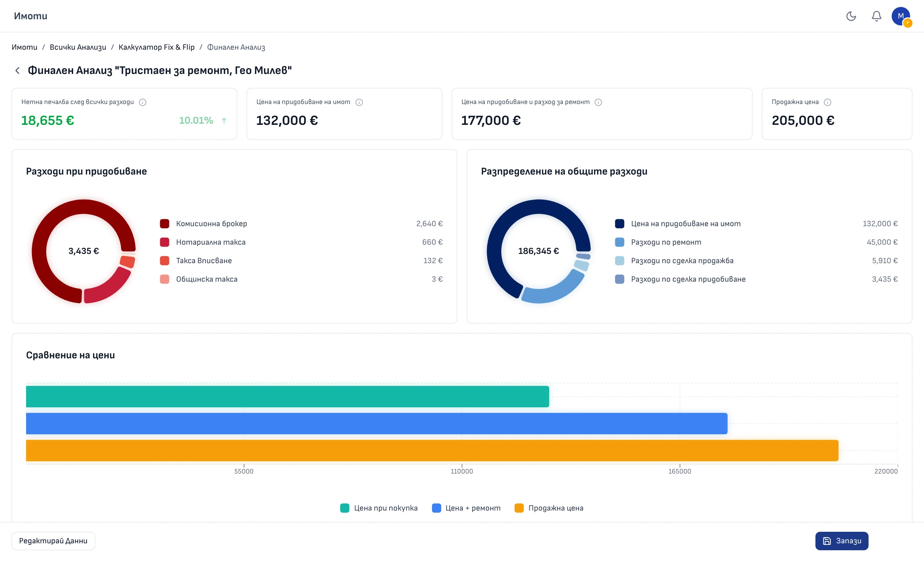Screen dimensions: 924x578
Task: Click the blue price plus repair bar
Action: click(x=377, y=423)
